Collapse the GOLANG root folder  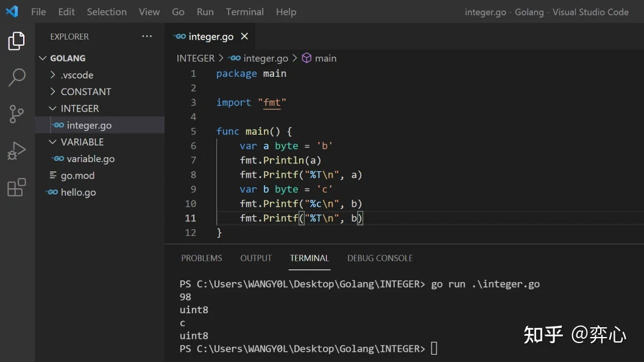point(42,58)
